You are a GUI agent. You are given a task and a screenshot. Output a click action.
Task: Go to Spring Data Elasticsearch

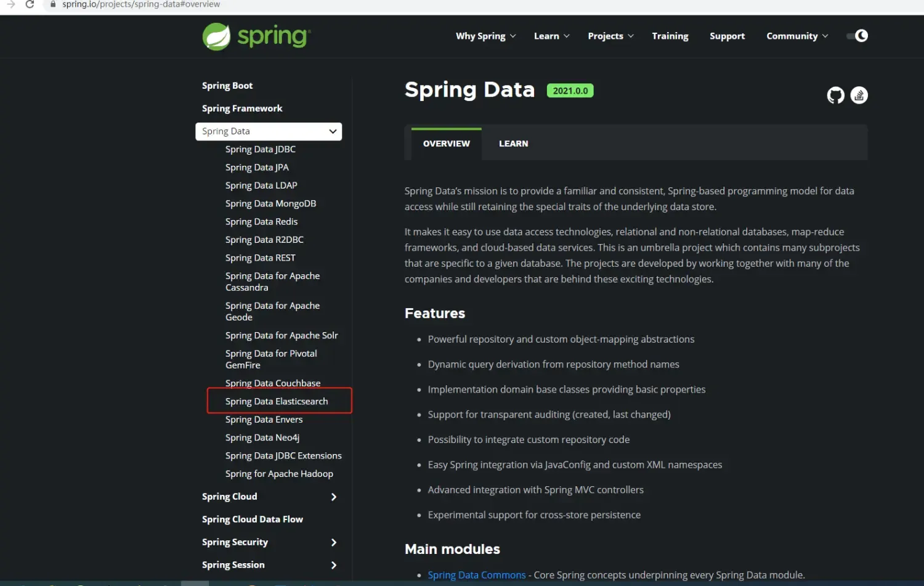coord(277,401)
